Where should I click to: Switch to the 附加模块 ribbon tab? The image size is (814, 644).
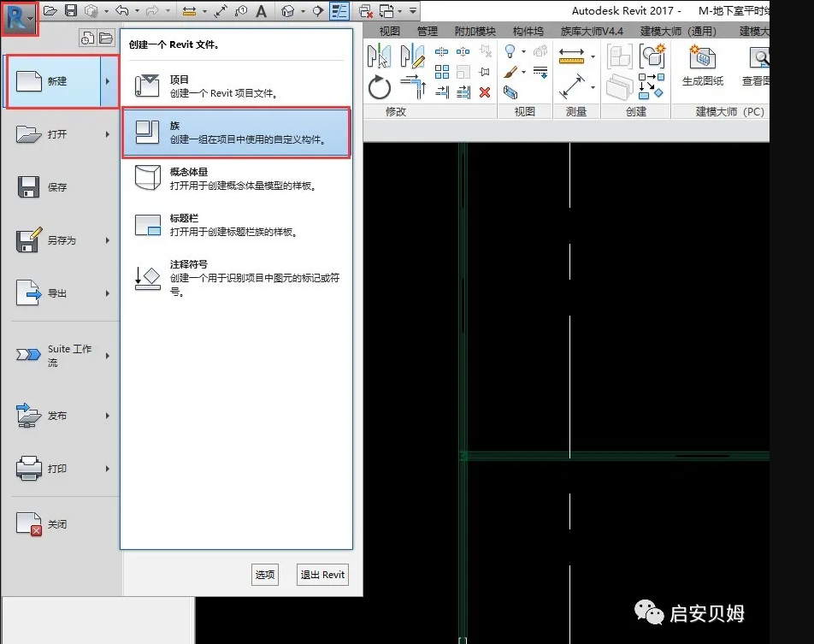(475, 32)
